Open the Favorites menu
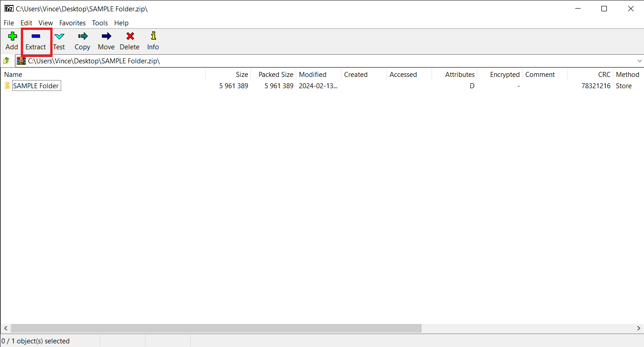Screen dimensions: 644x347 (72, 23)
